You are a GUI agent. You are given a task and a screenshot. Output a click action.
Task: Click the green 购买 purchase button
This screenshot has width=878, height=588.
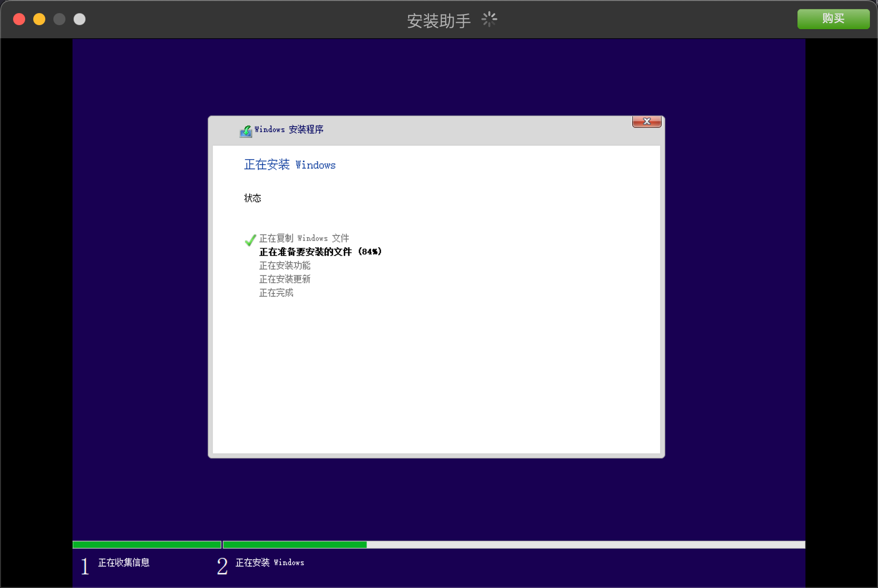pyautogui.click(x=833, y=19)
